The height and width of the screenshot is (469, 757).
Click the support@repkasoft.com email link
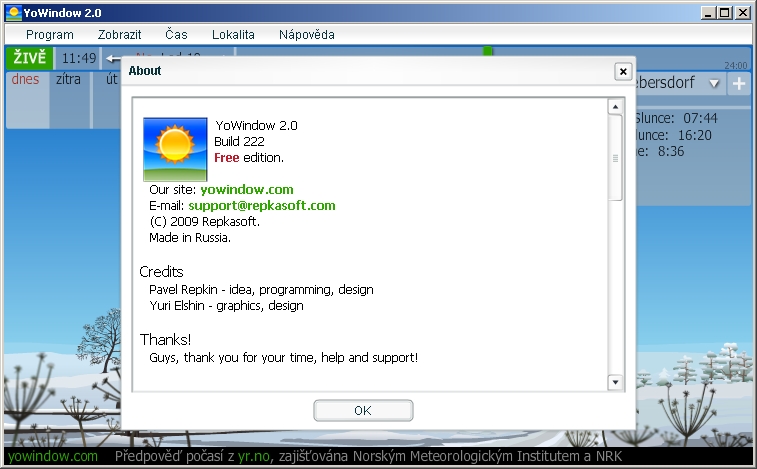262,205
